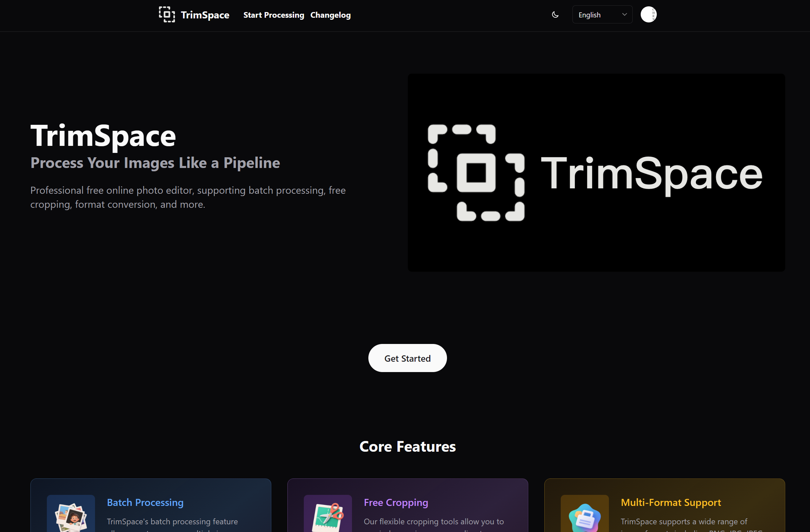Enable light theme via the theme toggle
The width and height of the screenshot is (810, 532).
[x=555, y=15]
